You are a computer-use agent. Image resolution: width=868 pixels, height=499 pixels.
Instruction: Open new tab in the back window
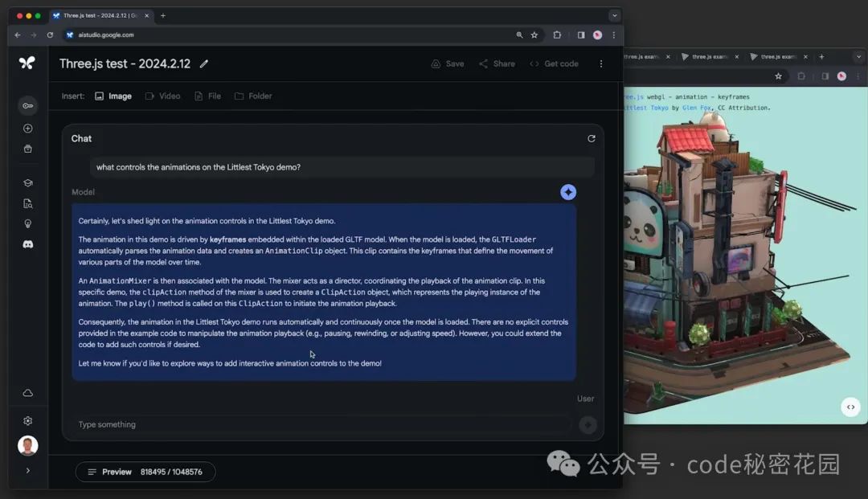tap(821, 57)
